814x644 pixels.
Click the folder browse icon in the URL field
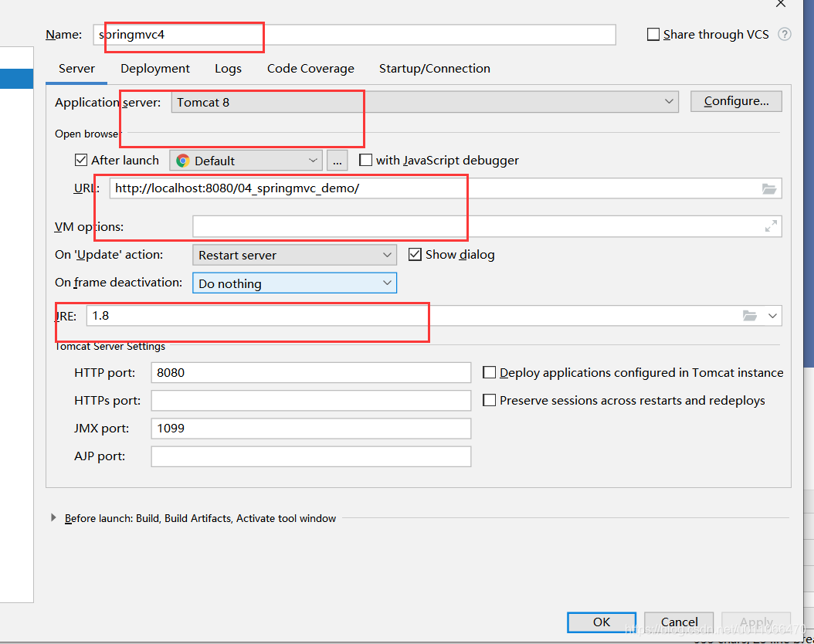point(769,188)
